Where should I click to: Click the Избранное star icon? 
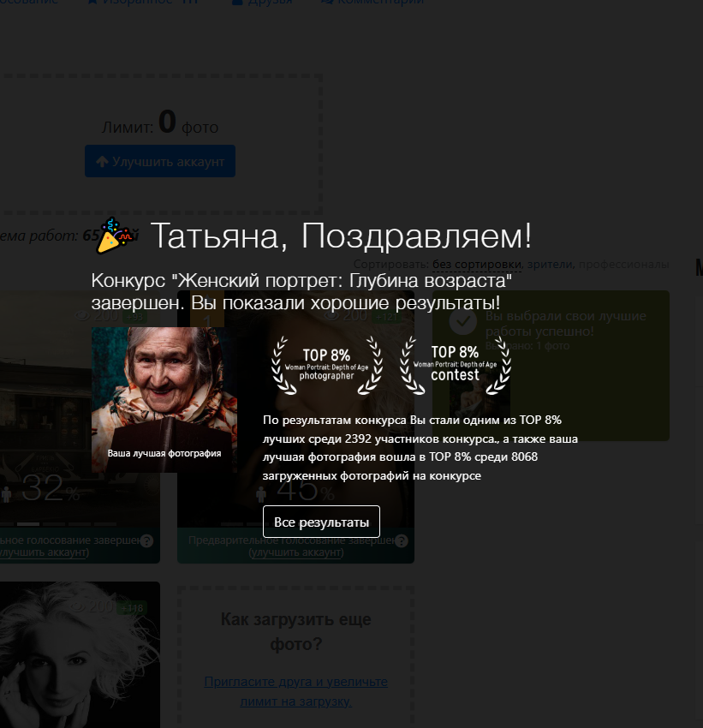[92, 3]
